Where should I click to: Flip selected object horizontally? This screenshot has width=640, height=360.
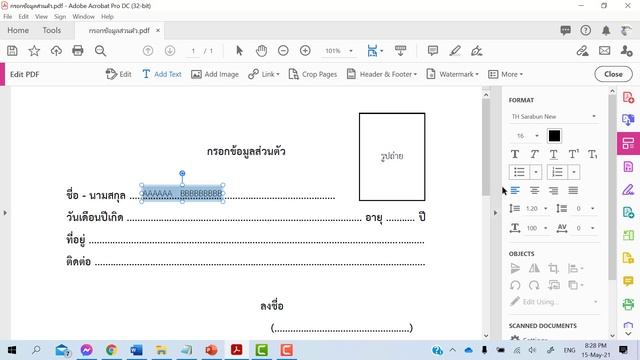point(534,268)
